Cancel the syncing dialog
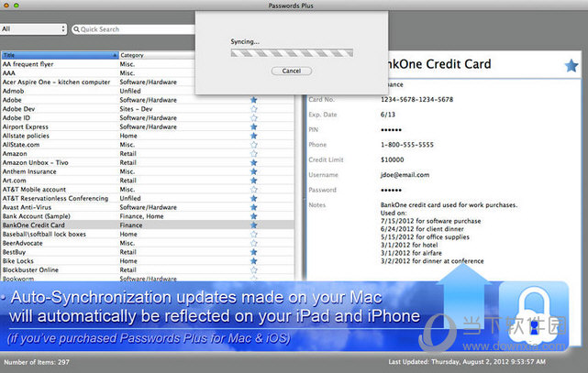 pos(292,71)
